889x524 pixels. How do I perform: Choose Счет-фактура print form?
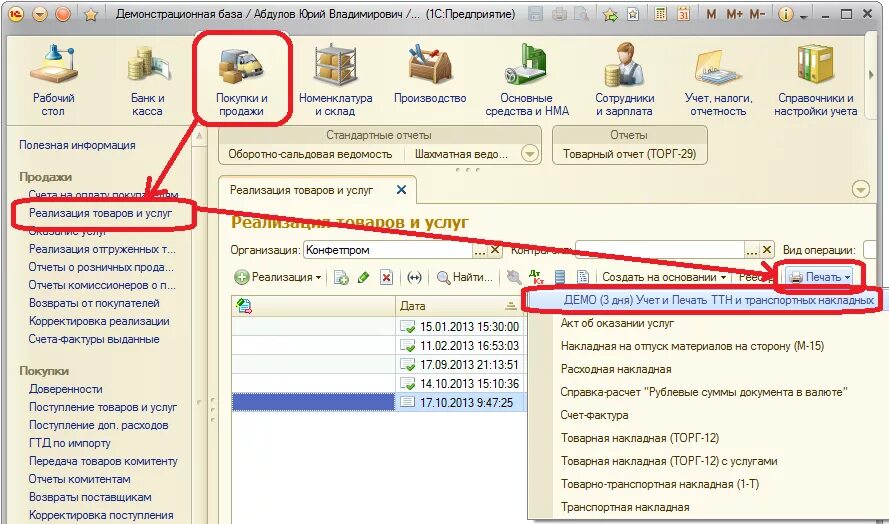594,415
